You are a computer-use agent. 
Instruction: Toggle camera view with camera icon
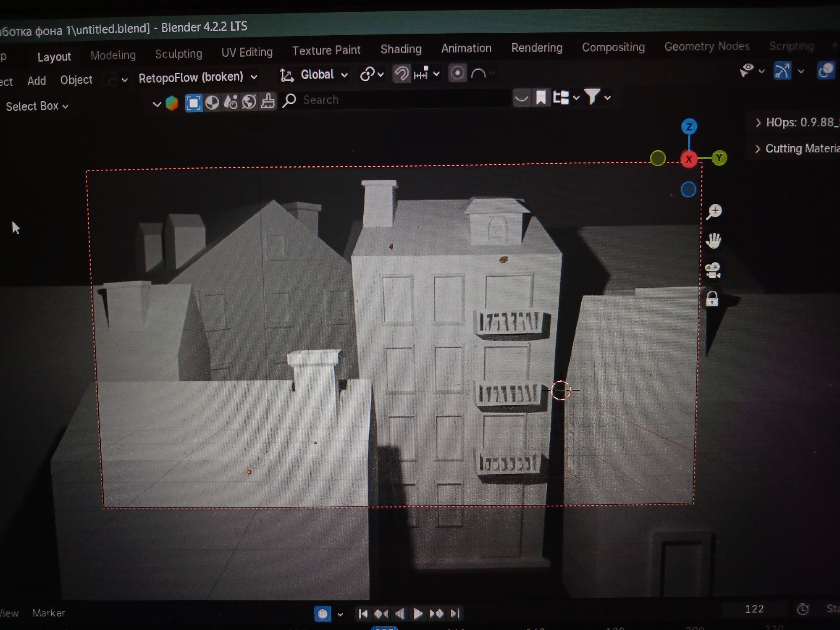713,270
